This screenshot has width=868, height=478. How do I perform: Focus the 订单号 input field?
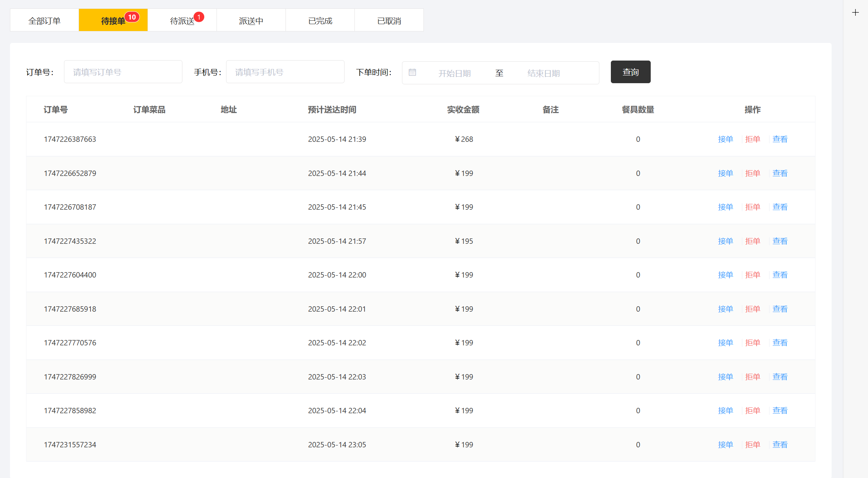coord(123,72)
